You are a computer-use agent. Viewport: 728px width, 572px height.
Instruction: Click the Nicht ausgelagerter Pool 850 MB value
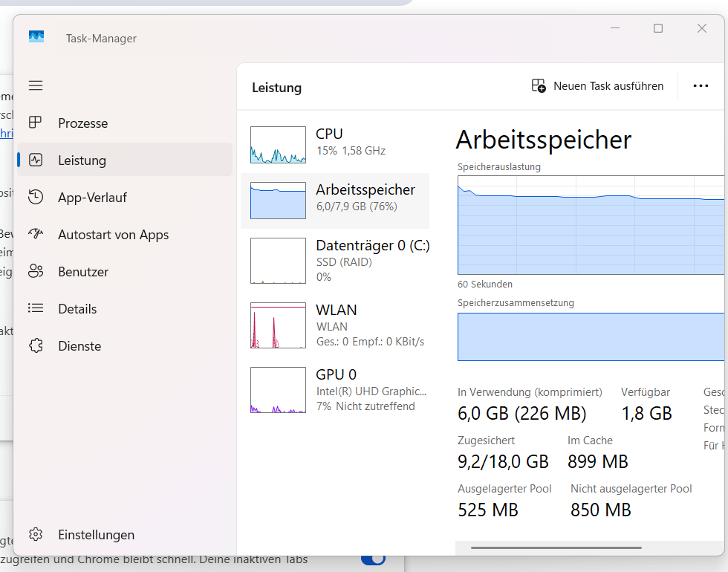click(601, 510)
